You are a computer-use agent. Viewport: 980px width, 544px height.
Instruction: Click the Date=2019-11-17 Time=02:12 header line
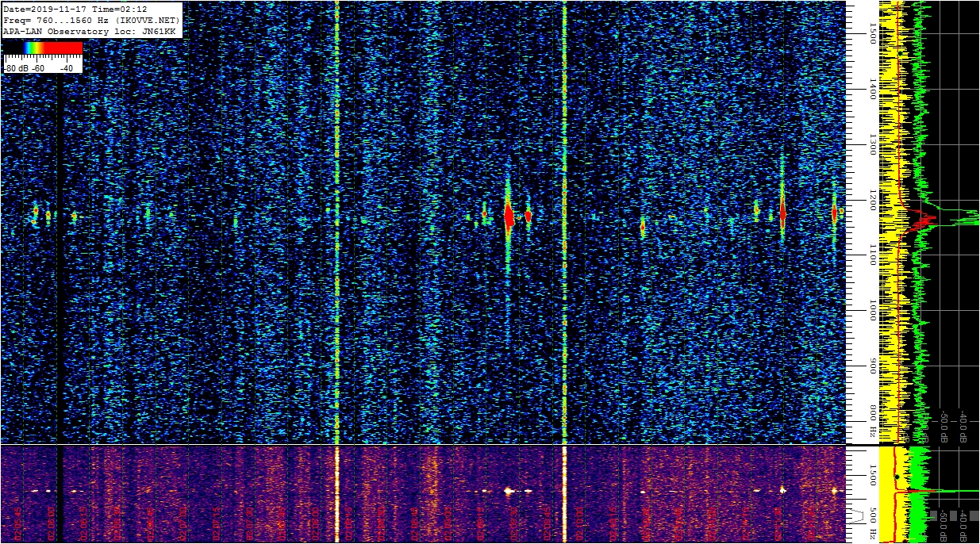pyautogui.click(x=75, y=9)
